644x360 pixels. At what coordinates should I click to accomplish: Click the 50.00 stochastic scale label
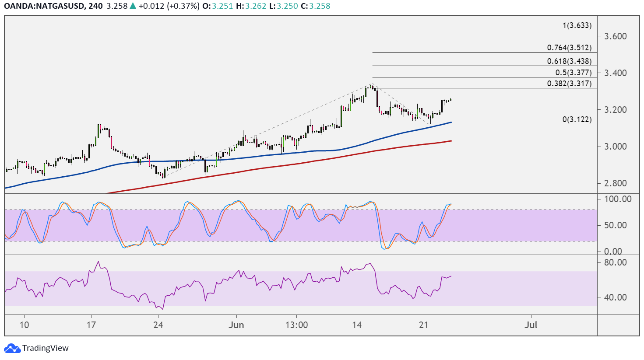pyautogui.click(x=616, y=225)
